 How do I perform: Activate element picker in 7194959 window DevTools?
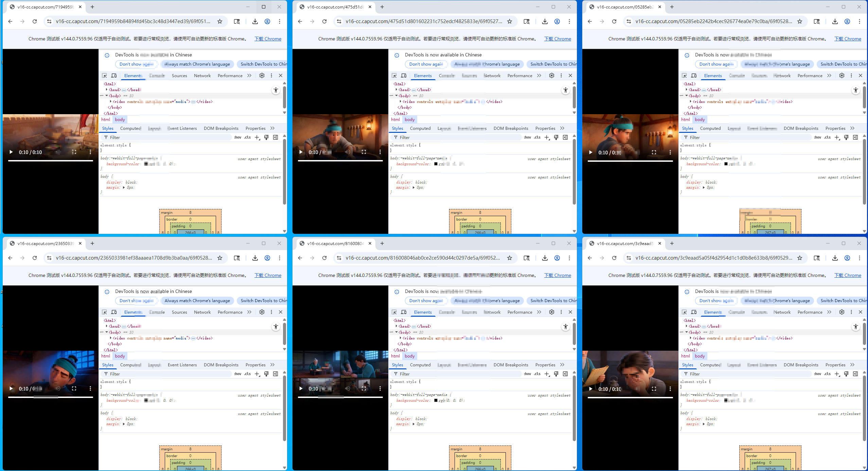point(104,75)
